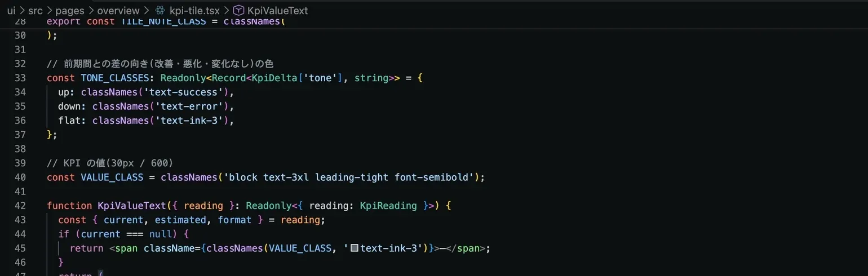Expand the chevron between 'src' and 'pages'
Screen dimensions: 868x276
coord(49,10)
